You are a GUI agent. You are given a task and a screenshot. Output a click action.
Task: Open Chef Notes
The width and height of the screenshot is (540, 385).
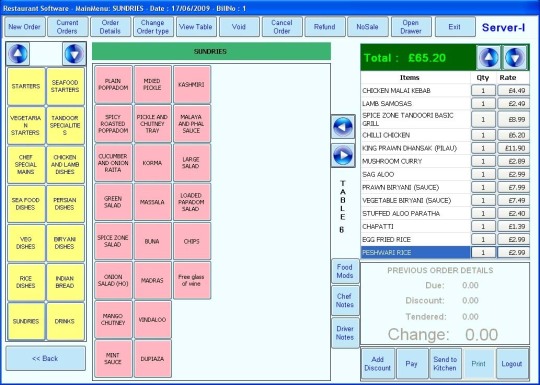(x=345, y=301)
